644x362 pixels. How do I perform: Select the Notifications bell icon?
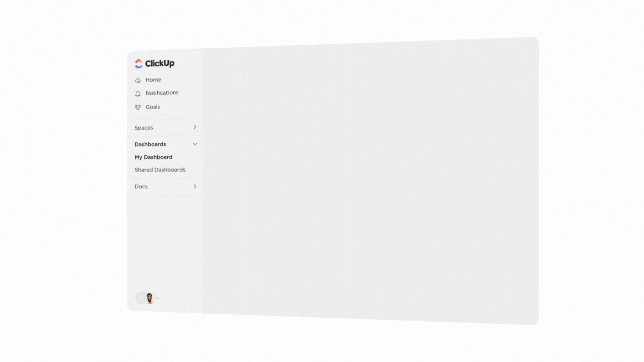[x=137, y=93]
